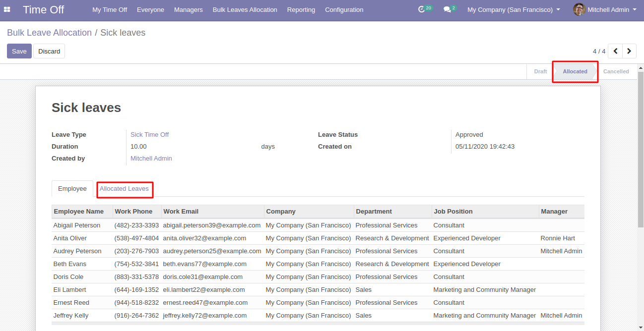644x331 pixels.
Task: Sort by Work Email column header
Action: [x=213, y=212]
